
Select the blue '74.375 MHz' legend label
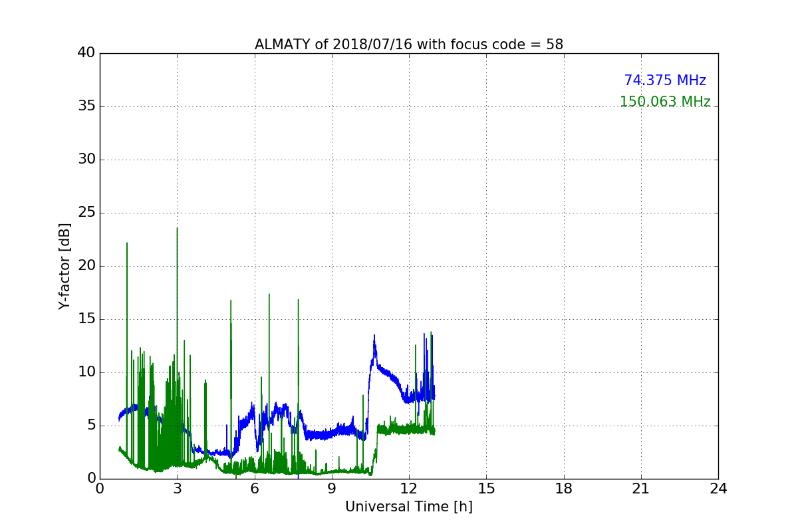pos(665,80)
